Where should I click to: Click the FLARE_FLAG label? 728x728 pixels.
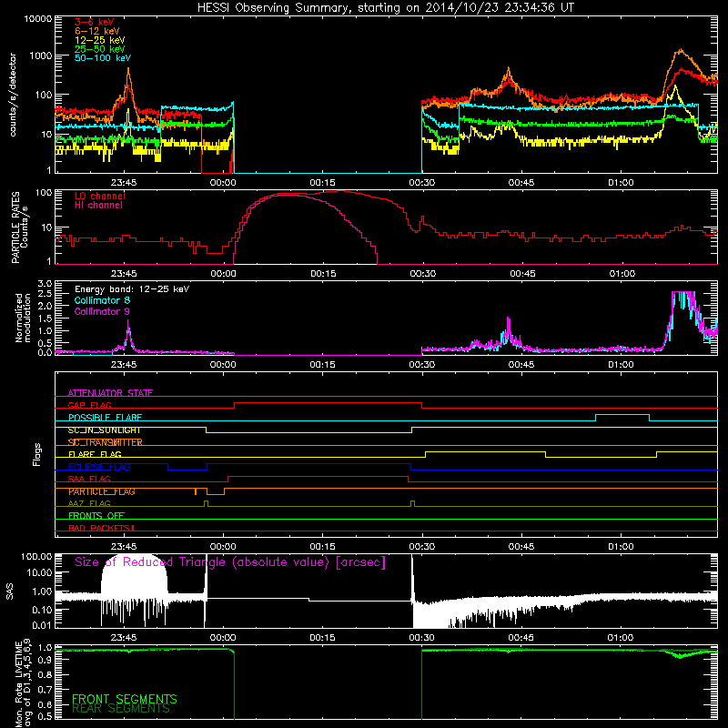95,454
